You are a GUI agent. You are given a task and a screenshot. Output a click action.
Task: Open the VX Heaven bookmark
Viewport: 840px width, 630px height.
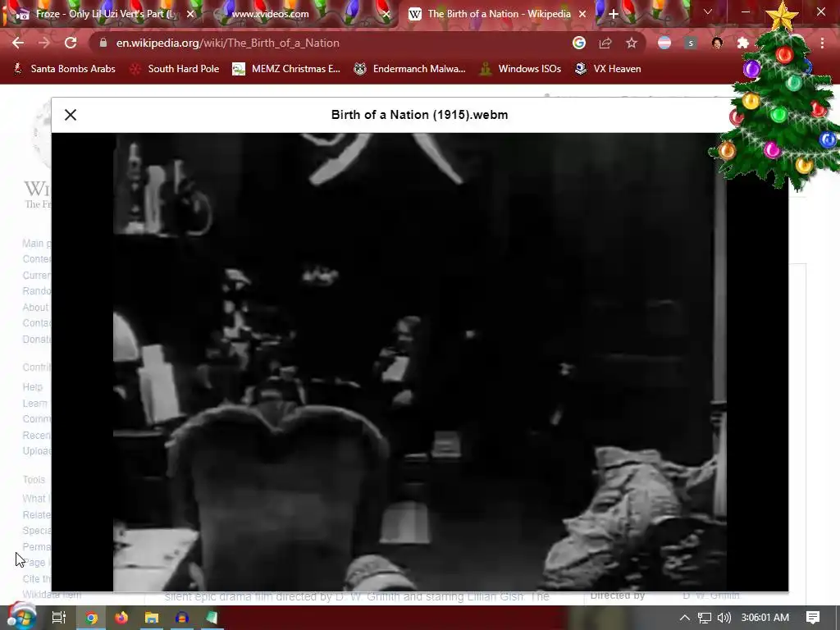pyautogui.click(x=608, y=69)
